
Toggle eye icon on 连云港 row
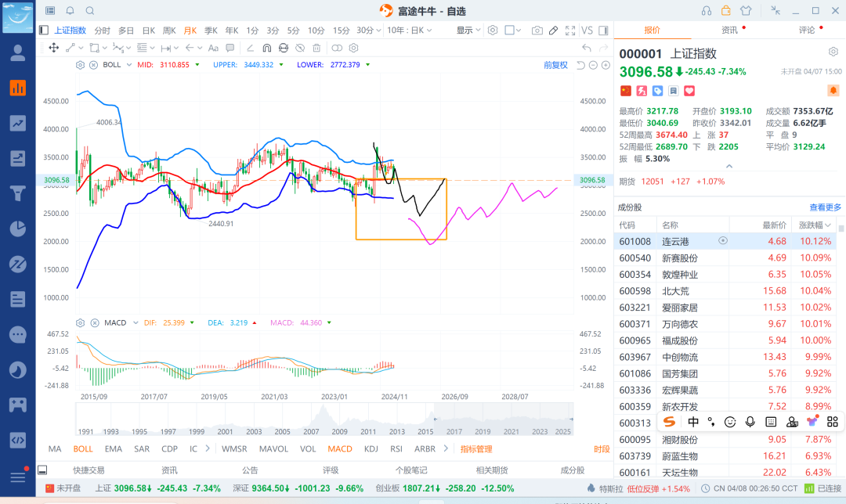click(x=723, y=241)
